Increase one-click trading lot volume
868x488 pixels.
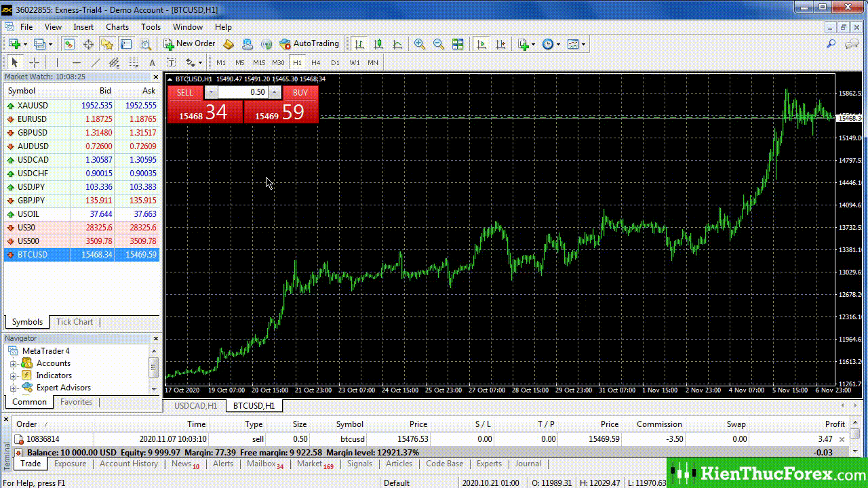coord(275,92)
